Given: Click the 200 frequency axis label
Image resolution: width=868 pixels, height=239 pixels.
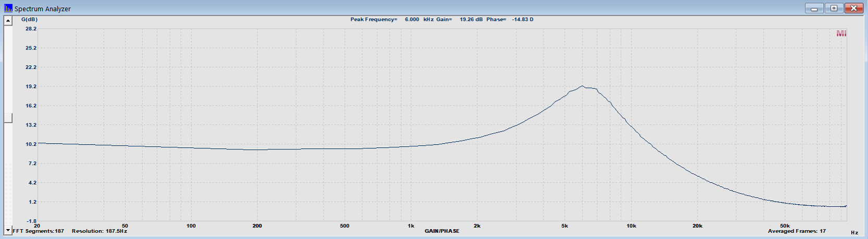Looking at the screenshot, I should 257,225.
